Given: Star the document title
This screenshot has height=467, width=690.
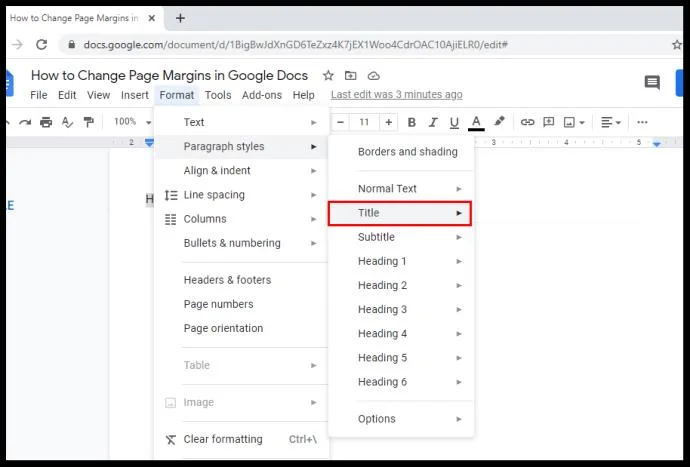Looking at the screenshot, I should pos(328,76).
